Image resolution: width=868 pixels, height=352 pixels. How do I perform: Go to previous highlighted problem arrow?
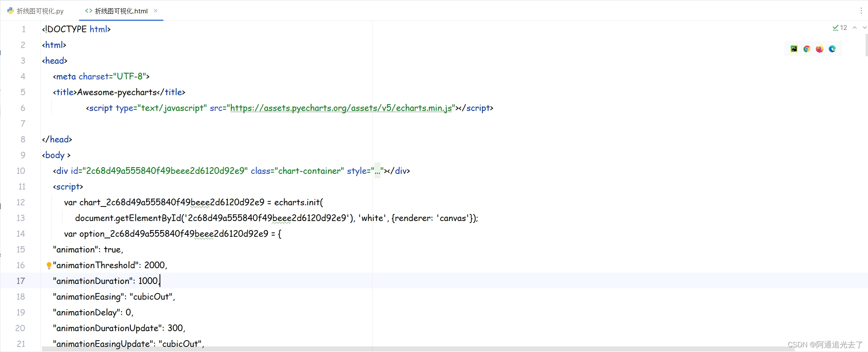pyautogui.click(x=855, y=28)
